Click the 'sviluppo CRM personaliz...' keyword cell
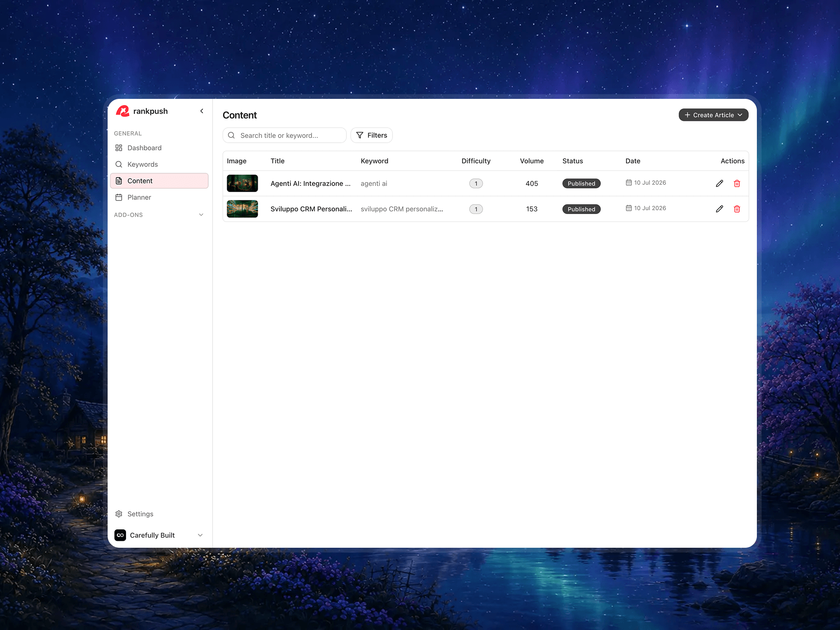Viewport: 840px width, 630px height. pos(402,209)
